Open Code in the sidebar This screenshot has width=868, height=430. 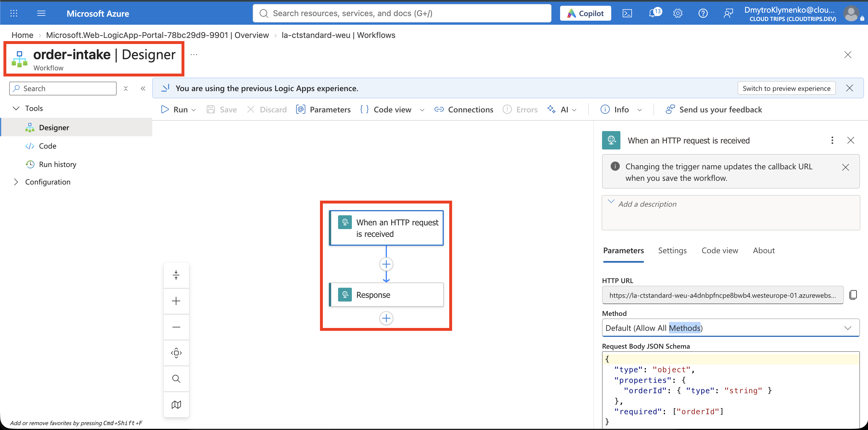pyautogui.click(x=47, y=146)
